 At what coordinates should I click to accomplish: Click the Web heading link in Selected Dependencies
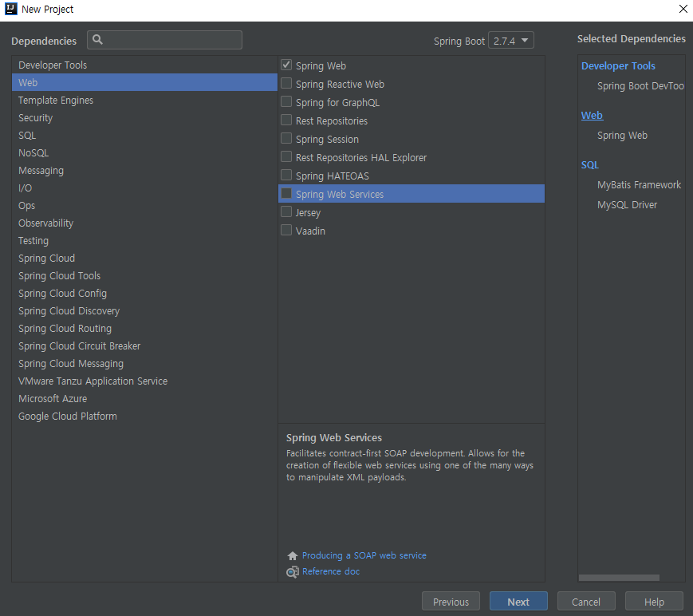click(592, 116)
